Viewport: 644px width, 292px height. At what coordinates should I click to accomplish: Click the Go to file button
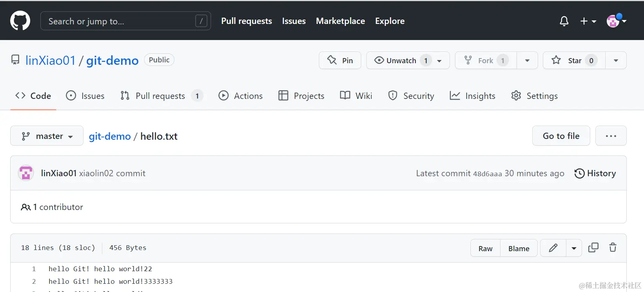click(561, 136)
